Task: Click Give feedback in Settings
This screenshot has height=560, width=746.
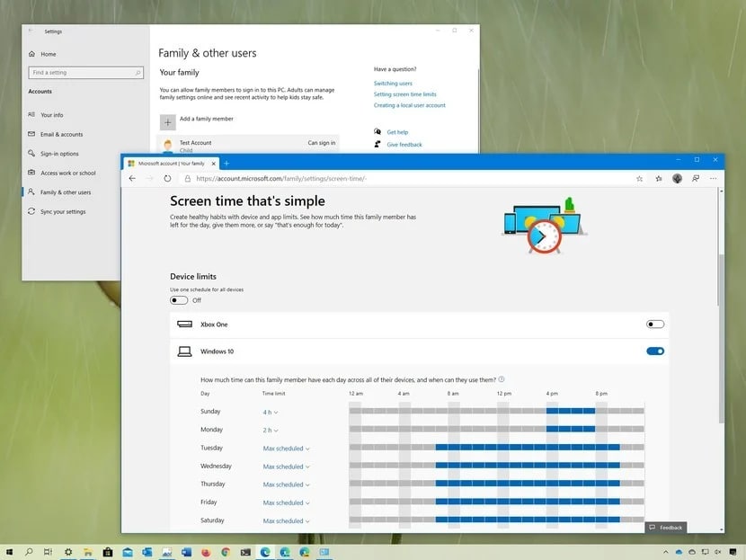Action: pyautogui.click(x=404, y=144)
